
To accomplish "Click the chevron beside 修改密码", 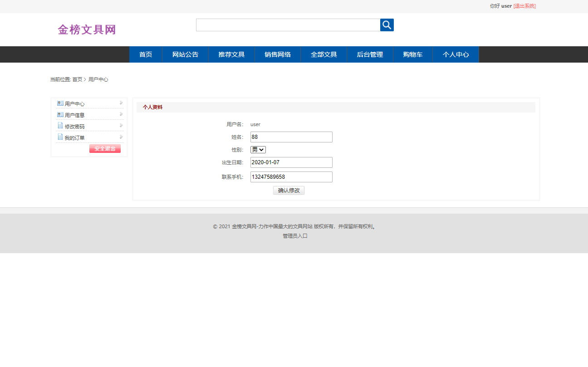I will pos(120,126).
